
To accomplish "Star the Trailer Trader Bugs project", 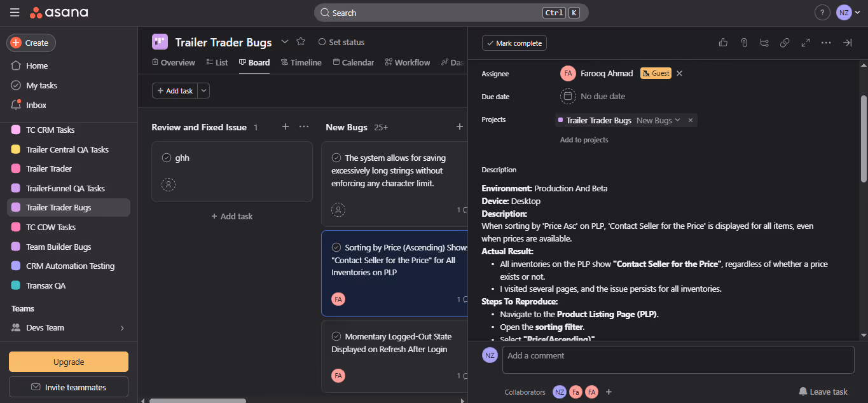I will point(301,42).
